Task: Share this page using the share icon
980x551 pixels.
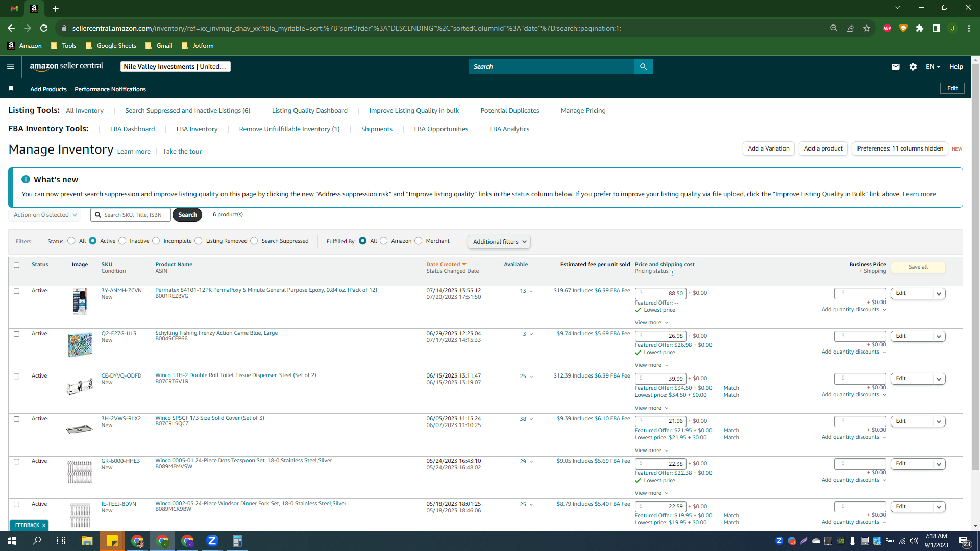Action: (850, 28)
